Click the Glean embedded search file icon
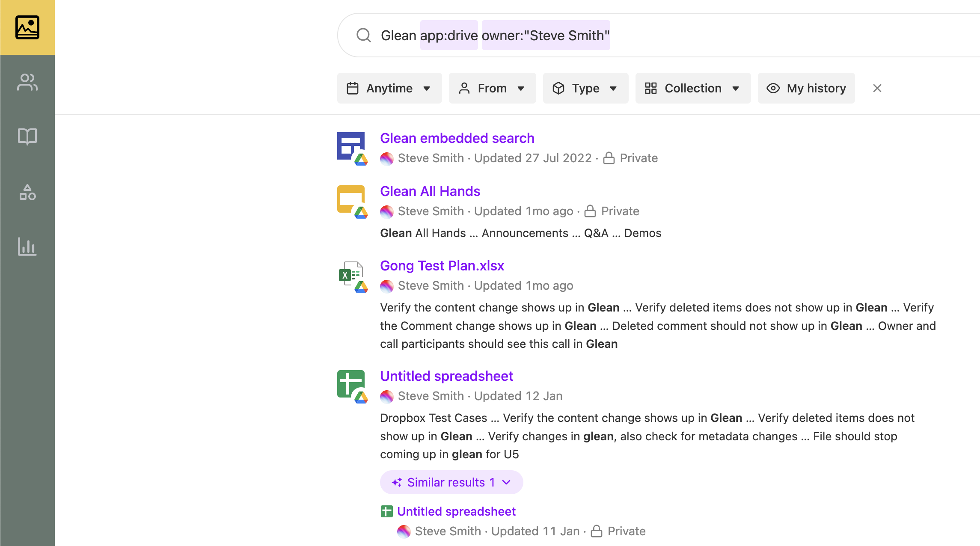 click(x=351, y=146)
